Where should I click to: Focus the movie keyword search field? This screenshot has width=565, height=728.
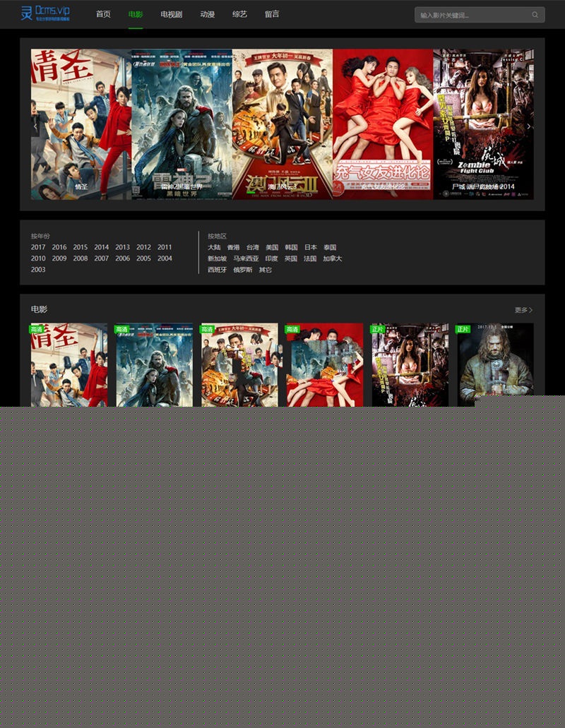pyautogui.click(x=480, y=15)
